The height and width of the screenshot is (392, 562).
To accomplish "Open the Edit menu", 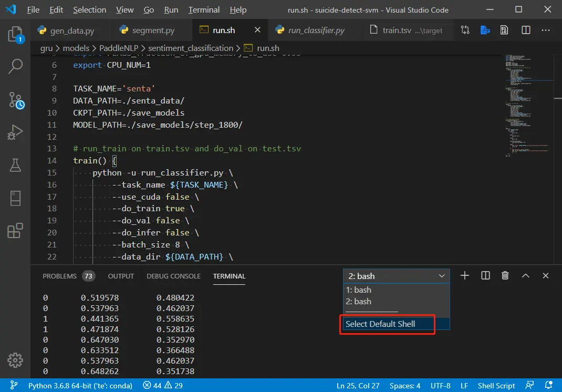I will pyautogui.click(x=56, y=9).
